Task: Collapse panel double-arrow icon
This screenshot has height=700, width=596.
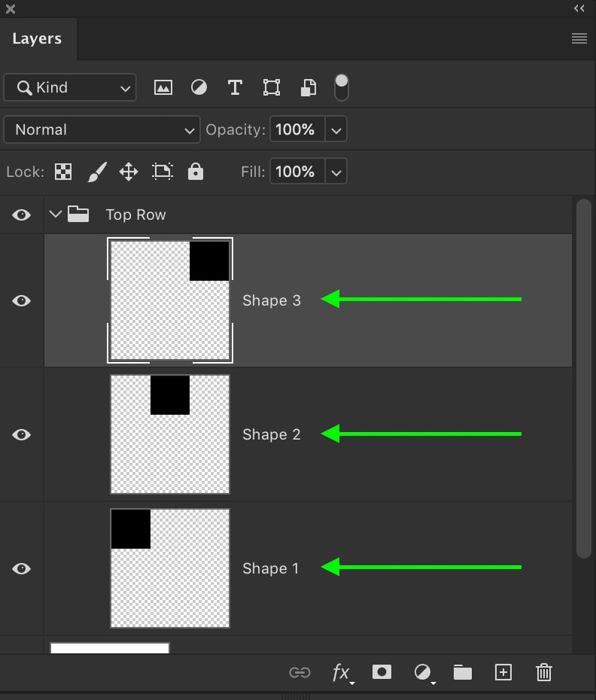Action: coord(579,8)
